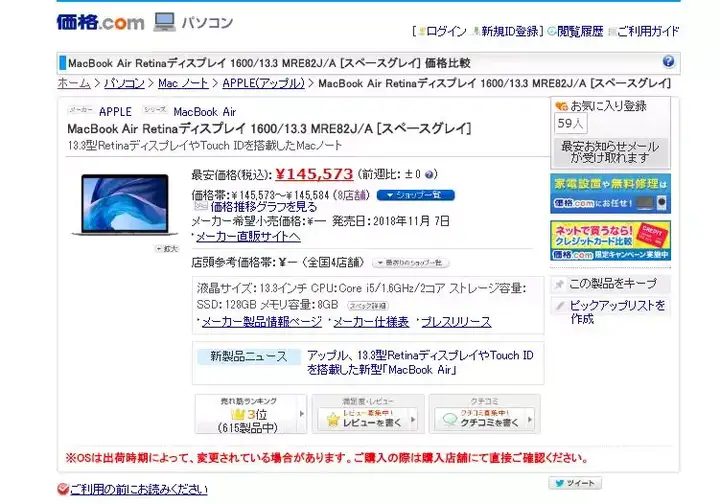Viewport: 720px width, 504px height.
Task: Open the 売れ筋ランキング 3位 panel
Action: click(x=251, y=414)
